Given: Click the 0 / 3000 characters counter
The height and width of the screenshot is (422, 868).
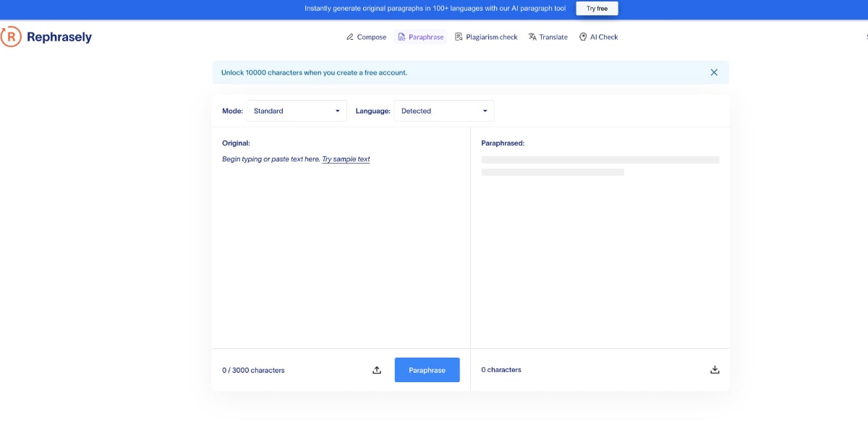Looking at the screenshot, I should [253, 370].
